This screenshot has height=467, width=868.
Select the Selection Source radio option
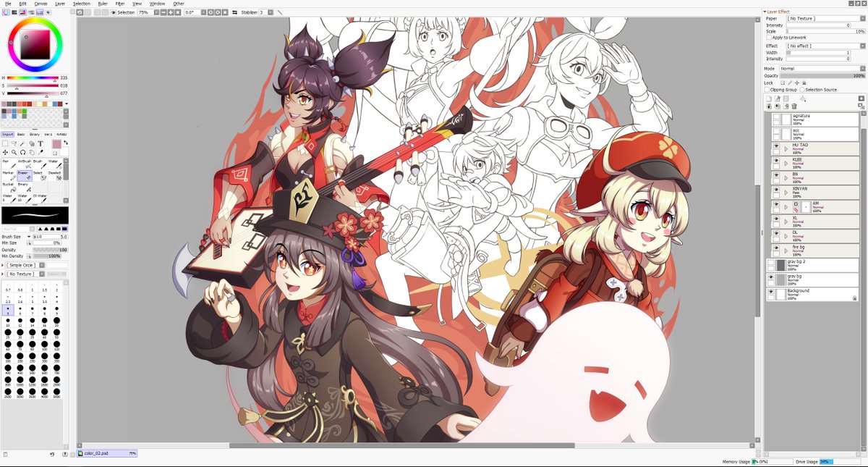(801, 90)
